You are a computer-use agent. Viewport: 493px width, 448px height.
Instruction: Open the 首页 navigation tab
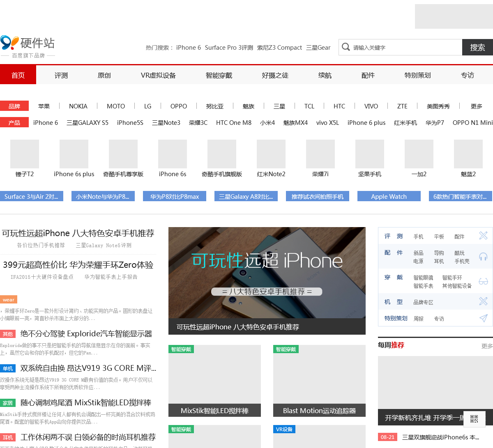pyautogui.click(x=18, y=75)
